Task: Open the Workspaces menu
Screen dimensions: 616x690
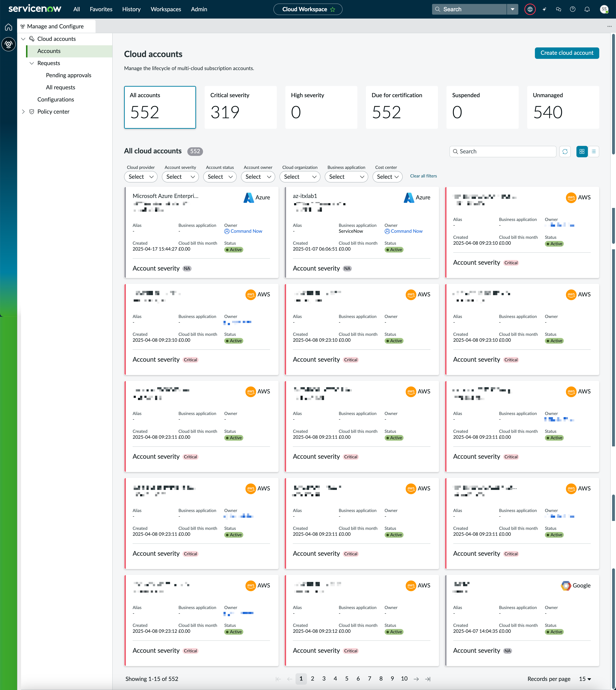Action: (166, 9)
